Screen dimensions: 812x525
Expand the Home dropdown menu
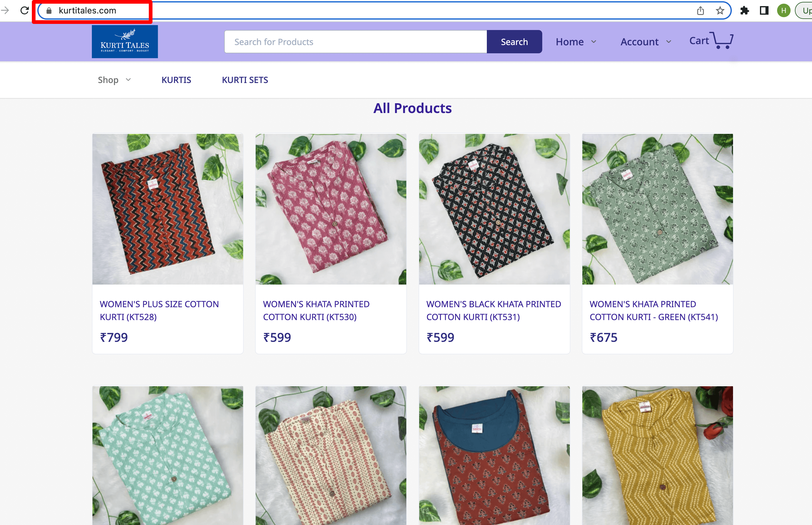pos(576,42)
